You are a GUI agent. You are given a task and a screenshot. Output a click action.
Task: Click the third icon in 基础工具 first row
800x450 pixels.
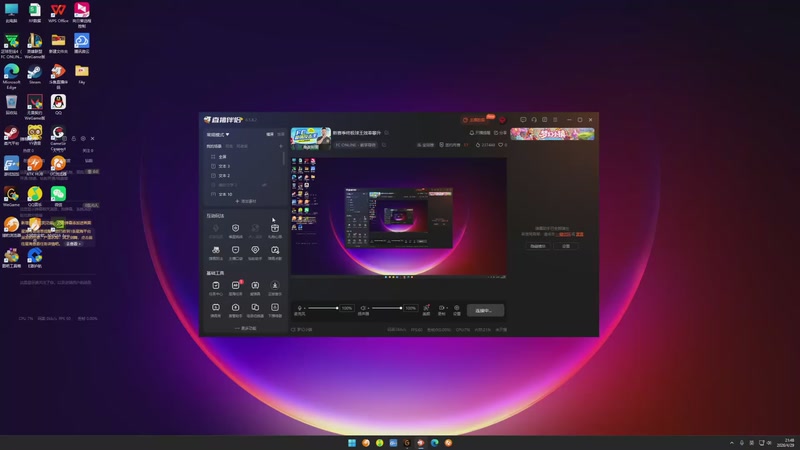(255, 286)
